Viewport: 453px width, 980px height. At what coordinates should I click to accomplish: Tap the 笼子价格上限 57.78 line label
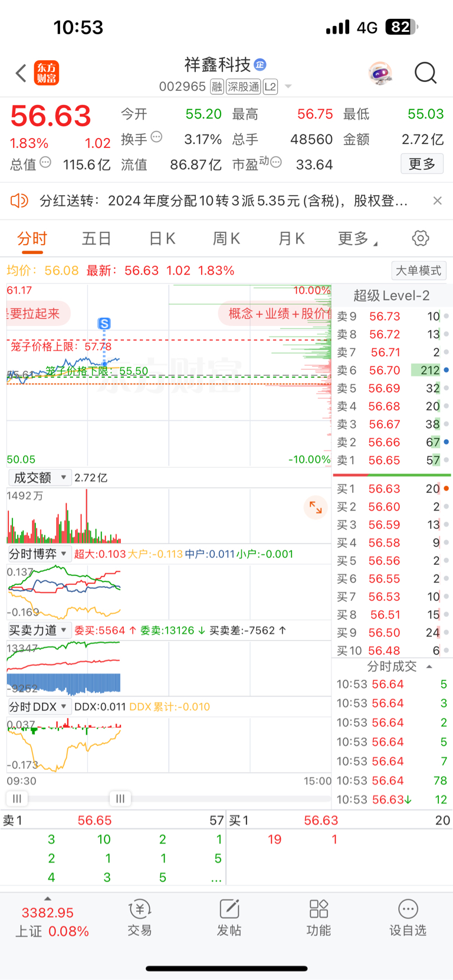[61, 347]
